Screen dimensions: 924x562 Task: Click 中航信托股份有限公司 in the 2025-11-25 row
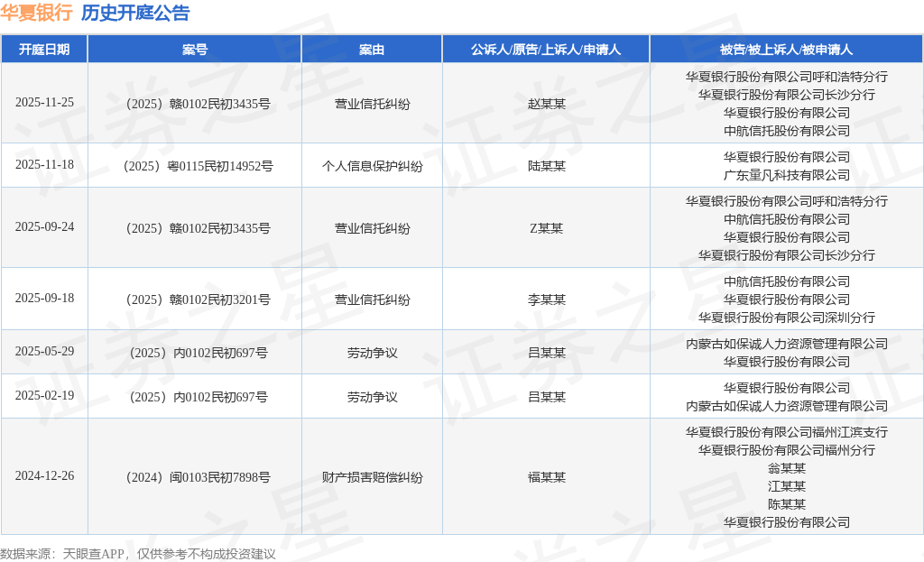(x=787, y=131)
